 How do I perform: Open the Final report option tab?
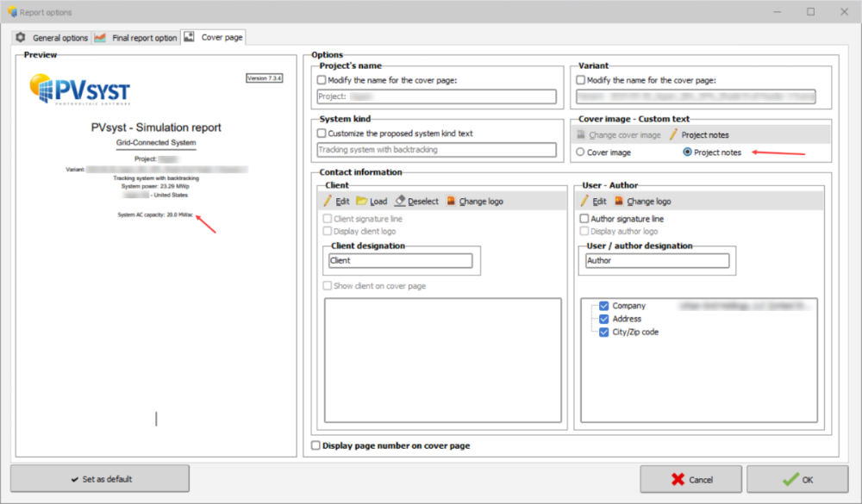tap(136, 38)
